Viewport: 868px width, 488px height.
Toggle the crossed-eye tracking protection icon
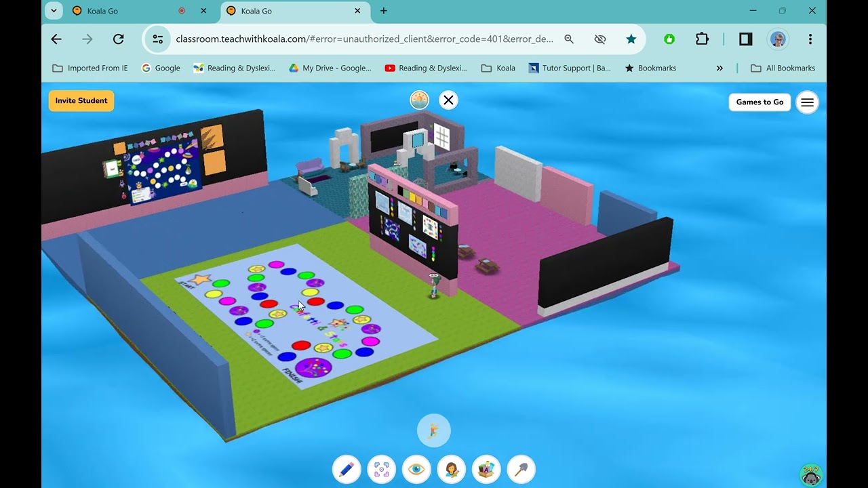tap(600, 39)
